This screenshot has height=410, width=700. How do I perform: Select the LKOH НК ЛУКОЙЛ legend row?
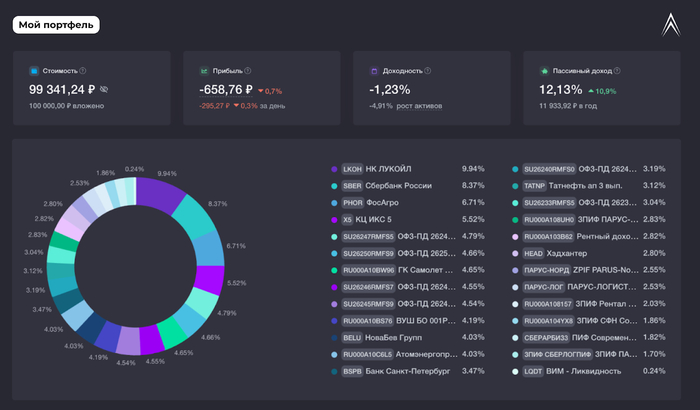click(x=398, y=169)
